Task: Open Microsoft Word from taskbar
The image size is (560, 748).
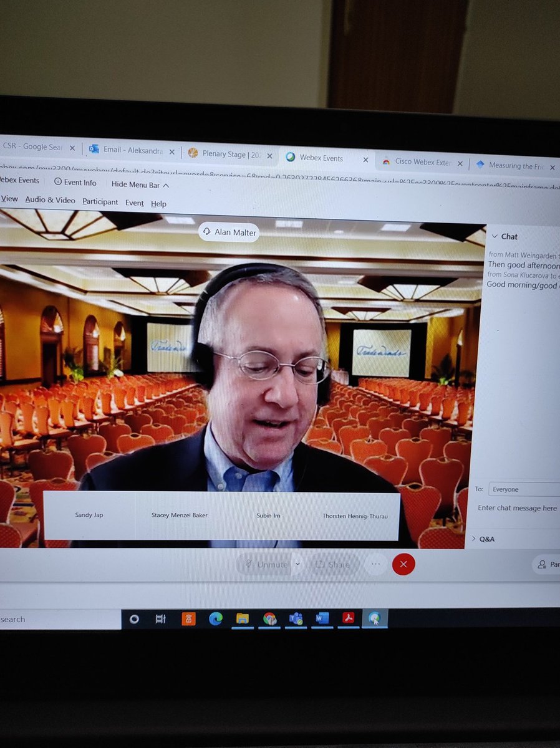Action: [x=322, y=618]
